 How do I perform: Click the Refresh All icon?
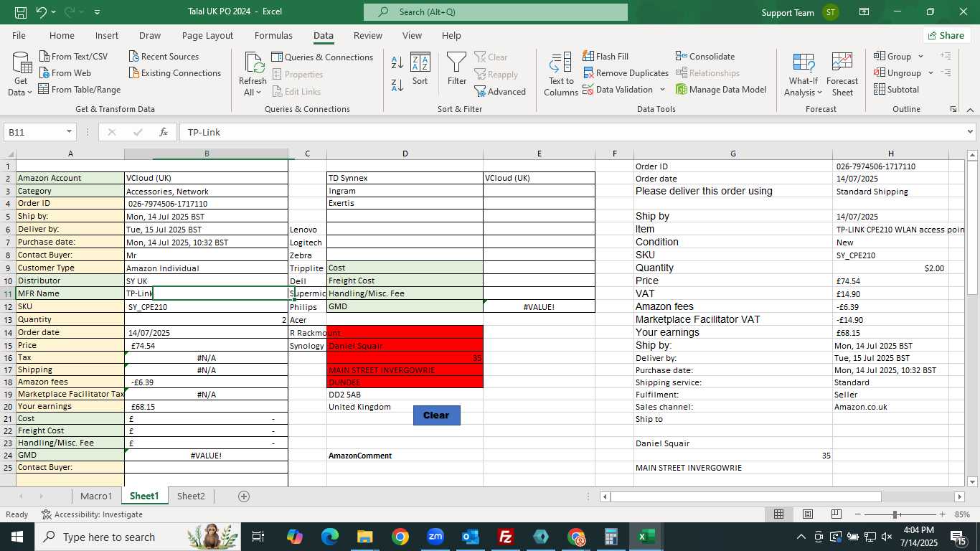point(253,63)
